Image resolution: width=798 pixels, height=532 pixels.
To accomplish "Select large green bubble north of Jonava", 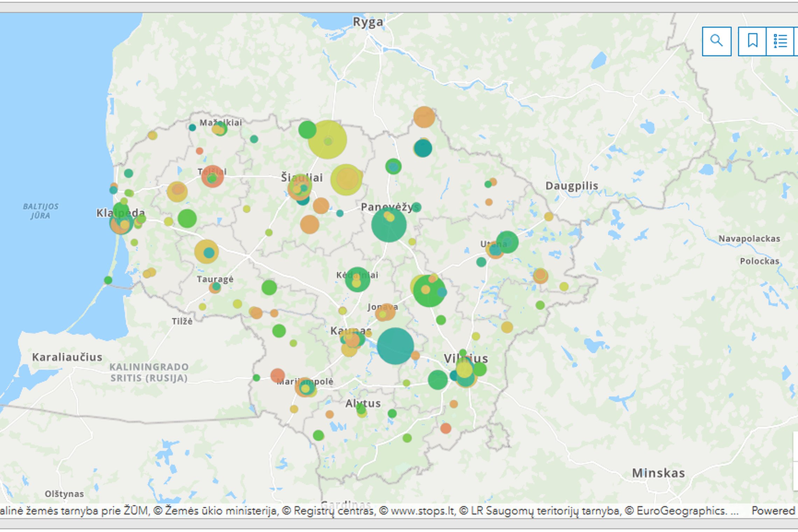I will tap(429, 291).
